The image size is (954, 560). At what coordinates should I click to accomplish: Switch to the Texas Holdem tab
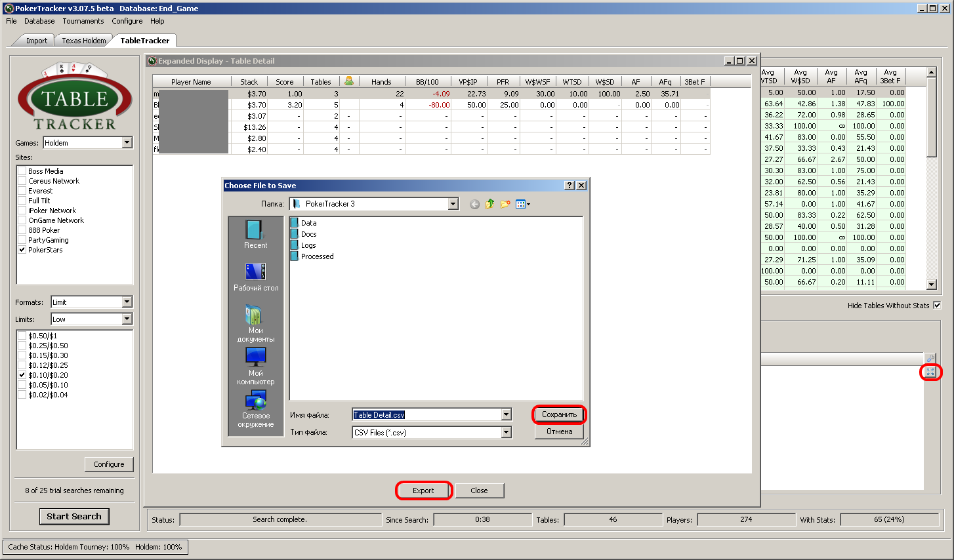(x=84, y=41)
